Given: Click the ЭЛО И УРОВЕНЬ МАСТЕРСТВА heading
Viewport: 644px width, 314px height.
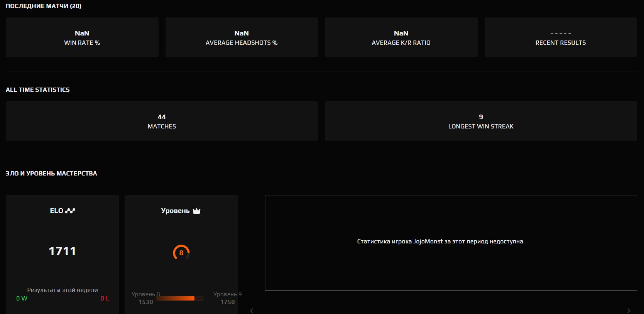Looking at the screenshot, I should (51, 174).
